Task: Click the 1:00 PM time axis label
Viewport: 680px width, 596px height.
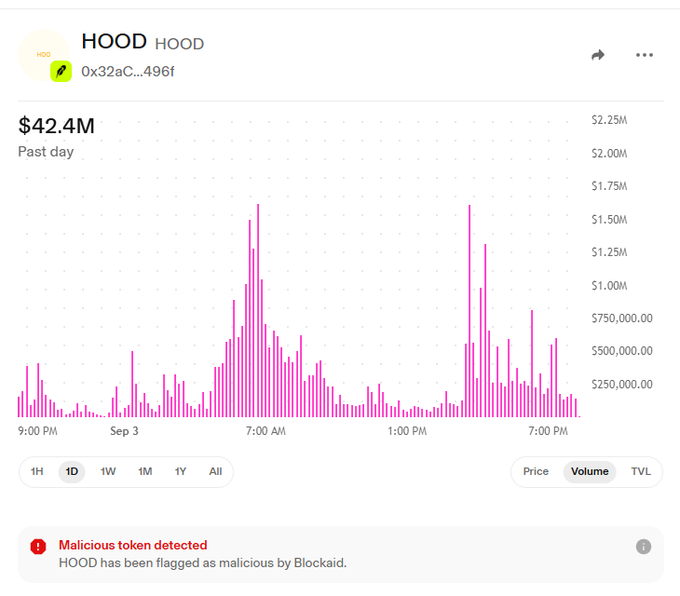Action: tap(407, 431)
